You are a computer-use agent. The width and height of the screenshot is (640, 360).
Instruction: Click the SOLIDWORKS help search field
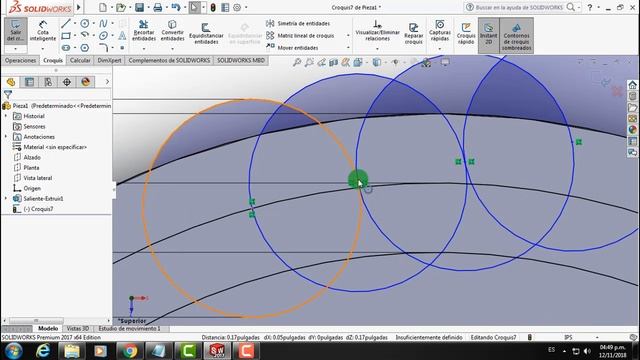[x=521, y=7]
